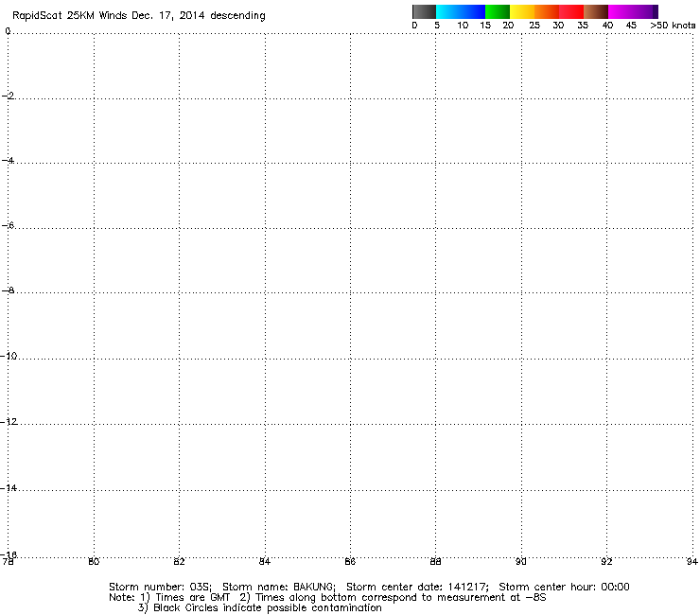Click the longitude axis label '88'
The height and width of the screenshot is (615, 700).
(x=435, y=562)
